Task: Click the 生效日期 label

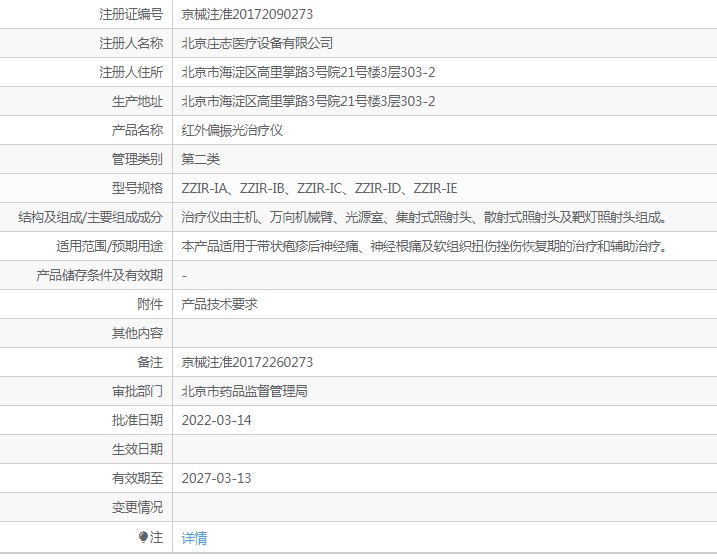Action: tap(138, 449)
